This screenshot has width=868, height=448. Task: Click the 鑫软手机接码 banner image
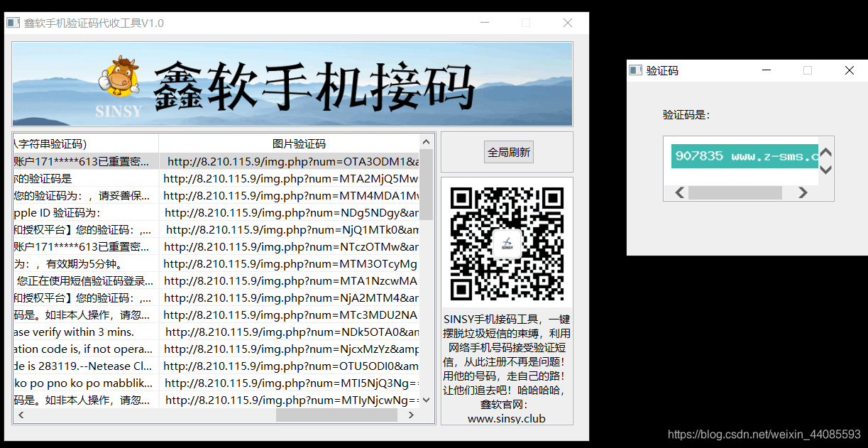[x=292, y=84]
